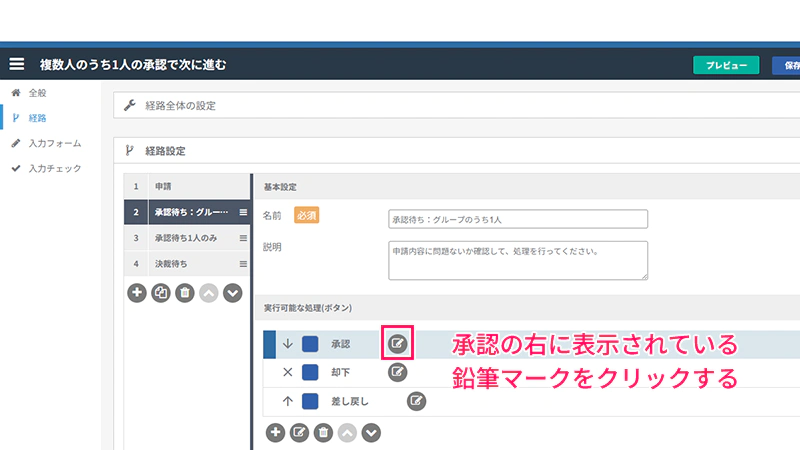Viewport: 800px width, 450px height.
Task: Delete the selected action button
Action: [x=323, y=433]
